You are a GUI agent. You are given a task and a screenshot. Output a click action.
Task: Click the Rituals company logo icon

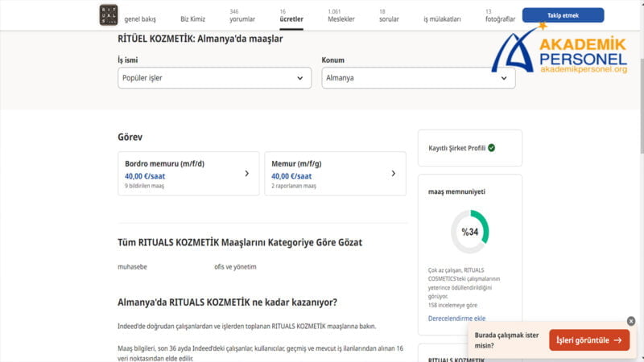[108, 15]
